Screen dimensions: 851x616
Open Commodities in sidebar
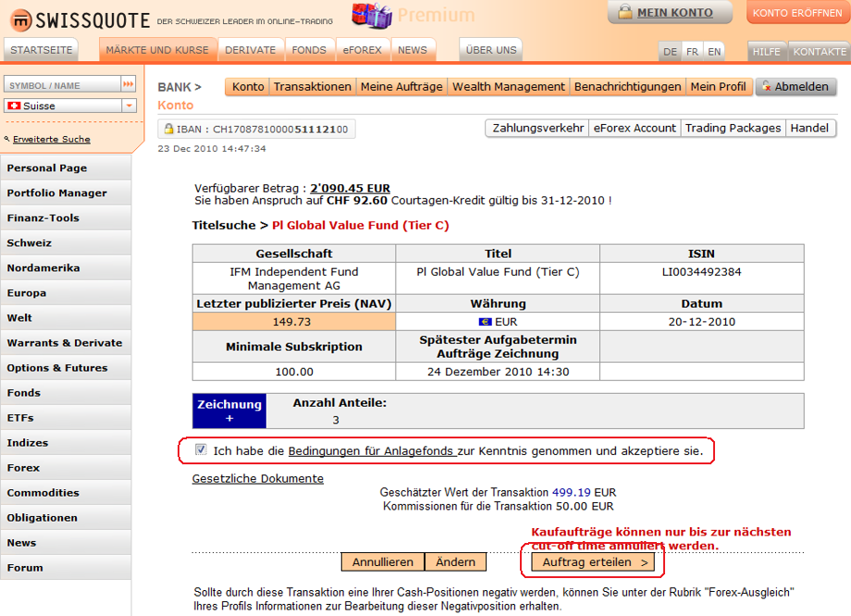click(x=66, y=493)
